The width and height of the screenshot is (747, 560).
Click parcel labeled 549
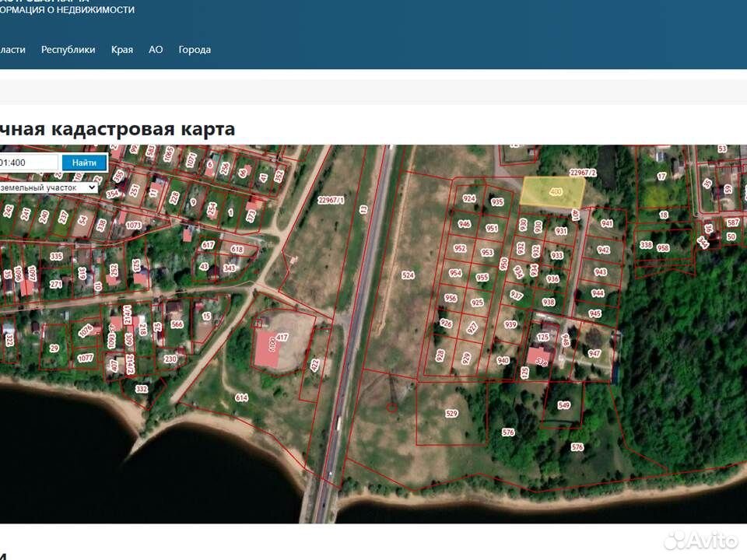[563, 405]
